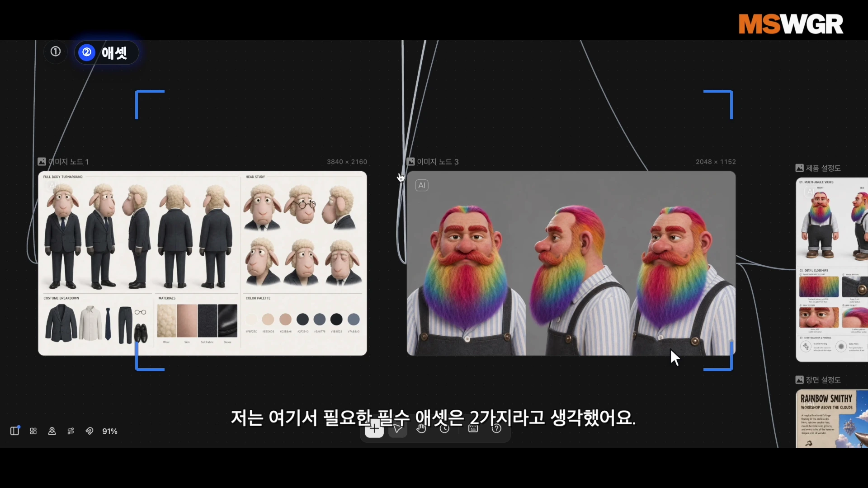Select the product design sheet thumbnail

832,270
